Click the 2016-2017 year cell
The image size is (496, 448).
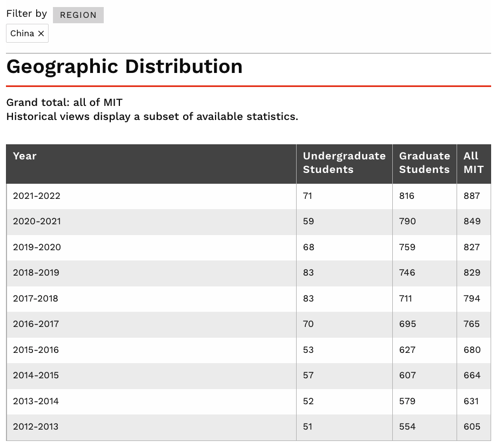point(36,324)
